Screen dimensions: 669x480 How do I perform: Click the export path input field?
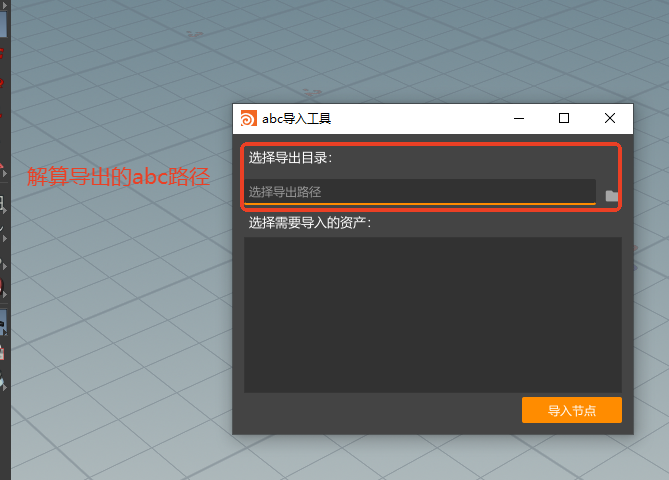[420, 192]
